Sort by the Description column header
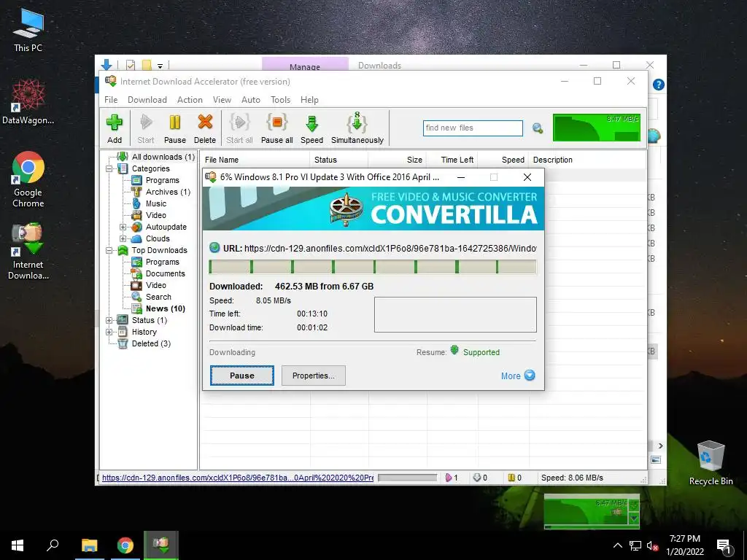The image size is (747, 560). pos(587,160)
